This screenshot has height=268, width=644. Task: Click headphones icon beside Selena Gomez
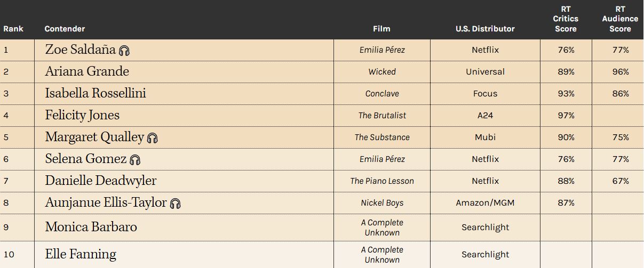point(135,160)
